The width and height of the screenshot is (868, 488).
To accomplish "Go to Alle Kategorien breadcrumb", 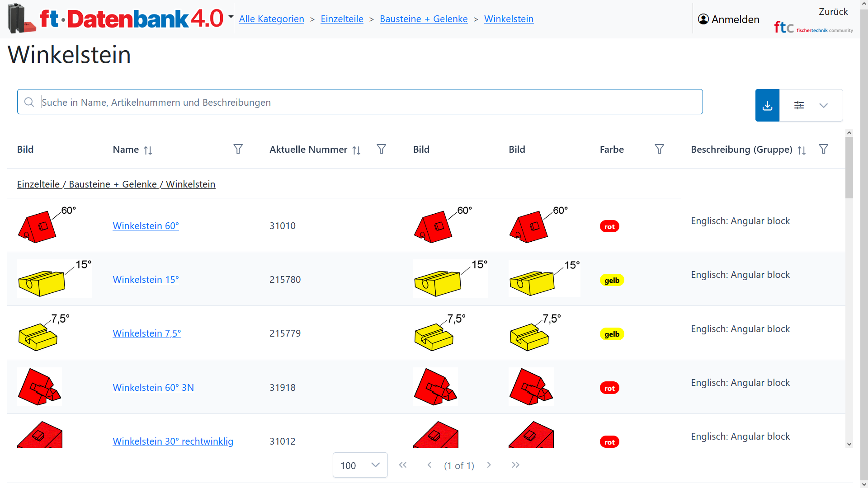I will point(271,19).
